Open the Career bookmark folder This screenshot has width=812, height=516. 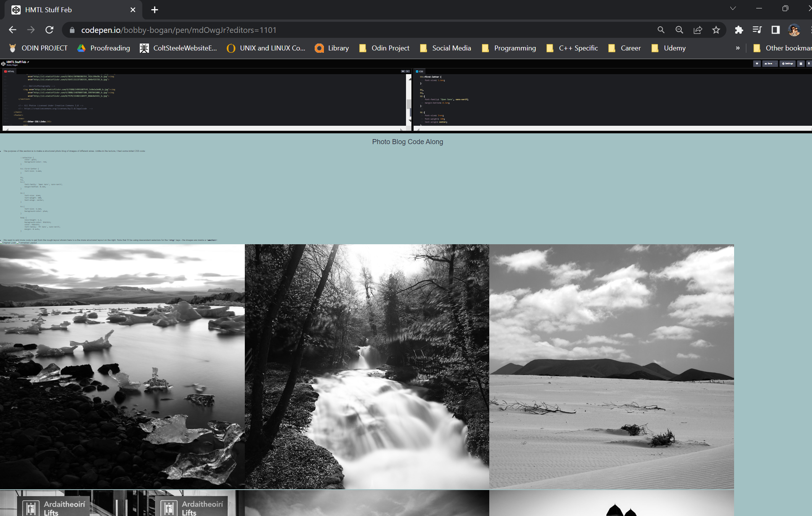point(624,48)
